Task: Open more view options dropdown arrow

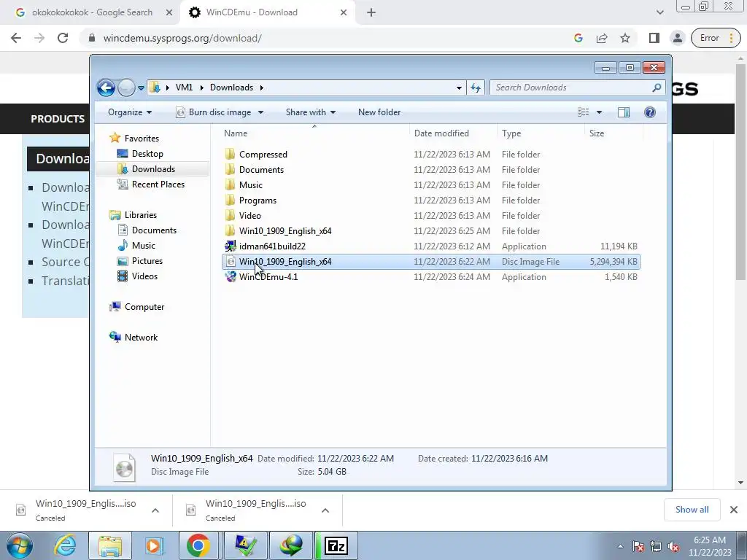Action: click(600, 112)
